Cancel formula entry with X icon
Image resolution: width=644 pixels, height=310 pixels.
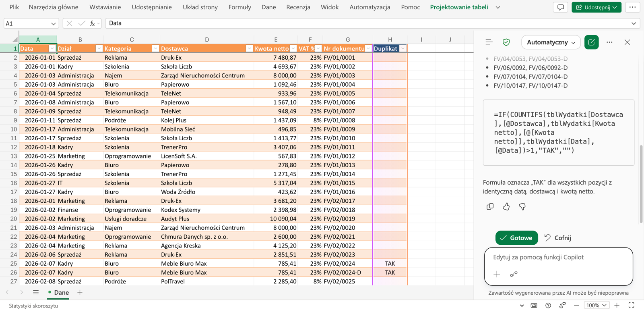pyautogui.click(x=69, y=23)
